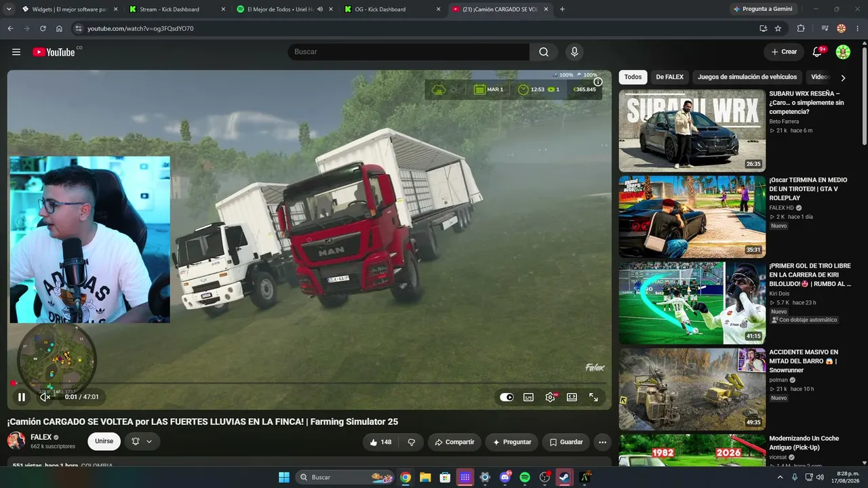Switch to El Mejor de Todos Spotify tab
The image size is (868, 488).
click(x=283, y=9)
